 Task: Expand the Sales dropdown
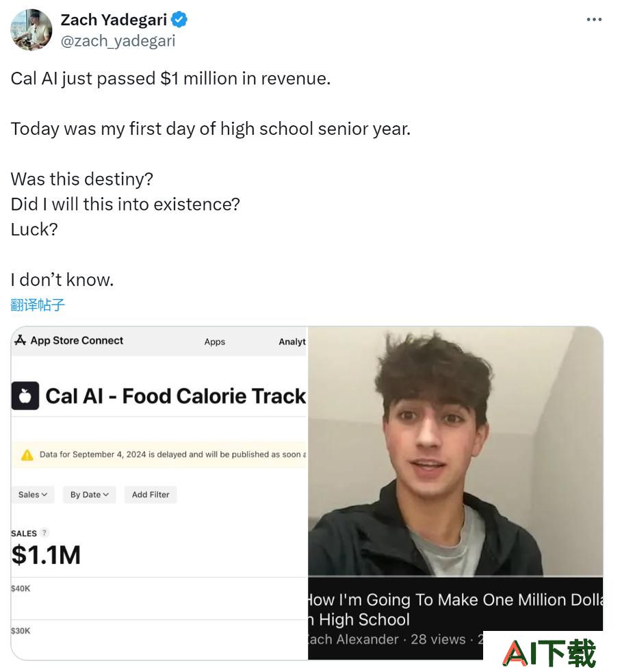(33, 495)
